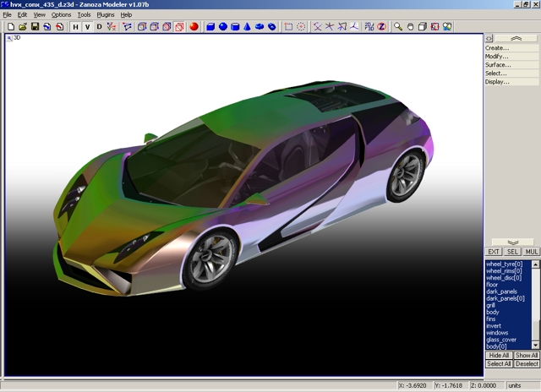Open the Plugins menu
The width and height of the screenshot is (541, 392).
106,15
